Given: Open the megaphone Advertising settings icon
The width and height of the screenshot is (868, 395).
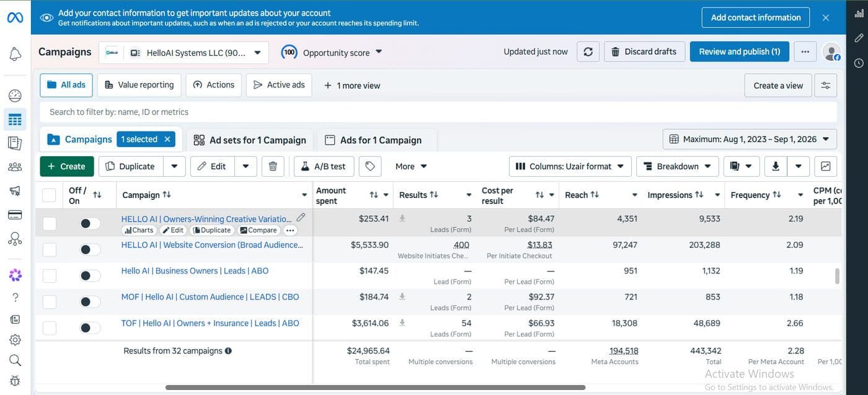Looking at the screenshot, I should [x=15, y=191].
